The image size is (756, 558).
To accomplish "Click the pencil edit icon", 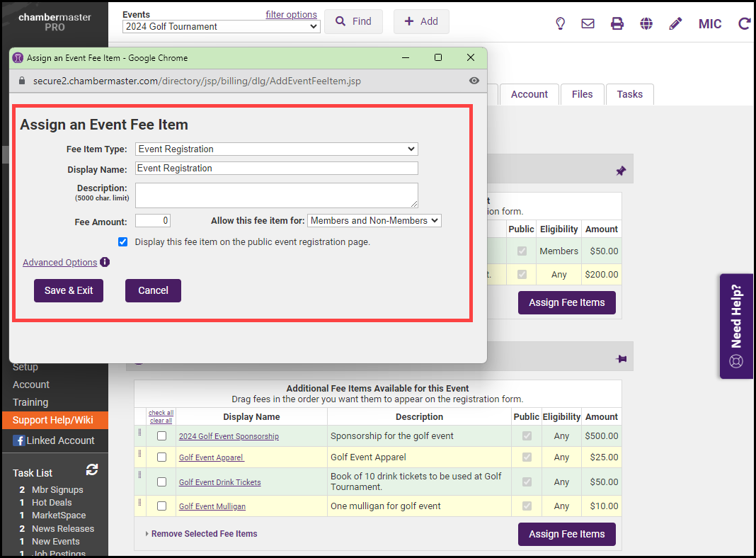I will click(675, 23).
